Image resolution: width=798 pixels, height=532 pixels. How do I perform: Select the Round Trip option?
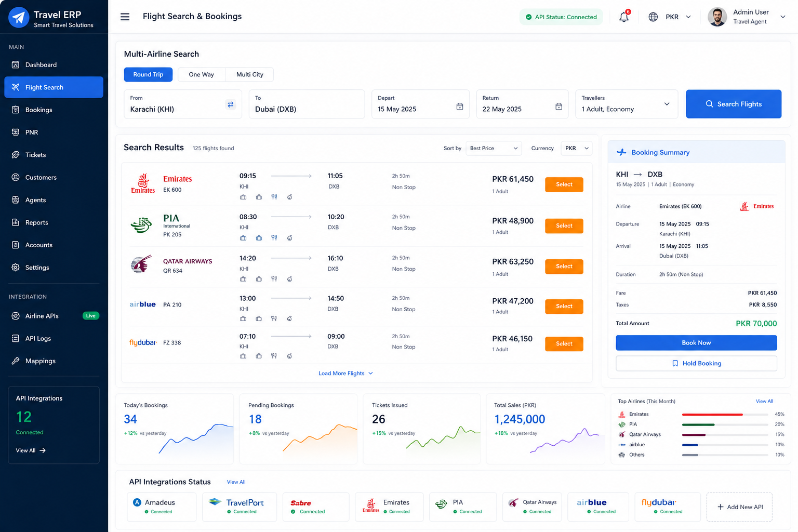click(x=148, y=74)
